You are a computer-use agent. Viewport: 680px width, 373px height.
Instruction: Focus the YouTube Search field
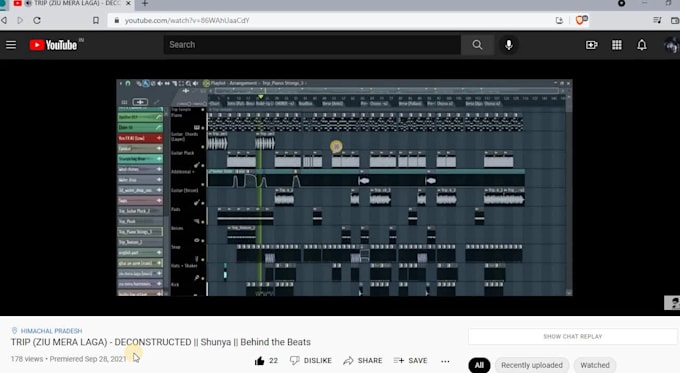[312, 45]
